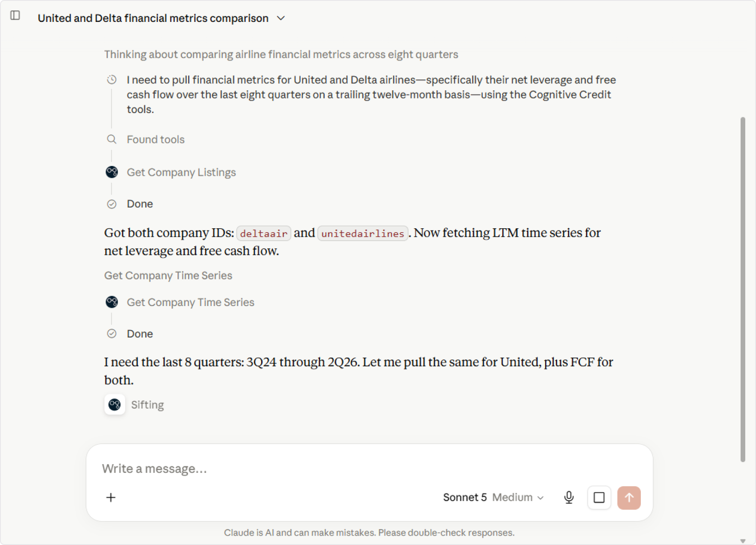Click the second Done checkmark icon
This screenshot has height=545, width=756.
pos(112,334)
